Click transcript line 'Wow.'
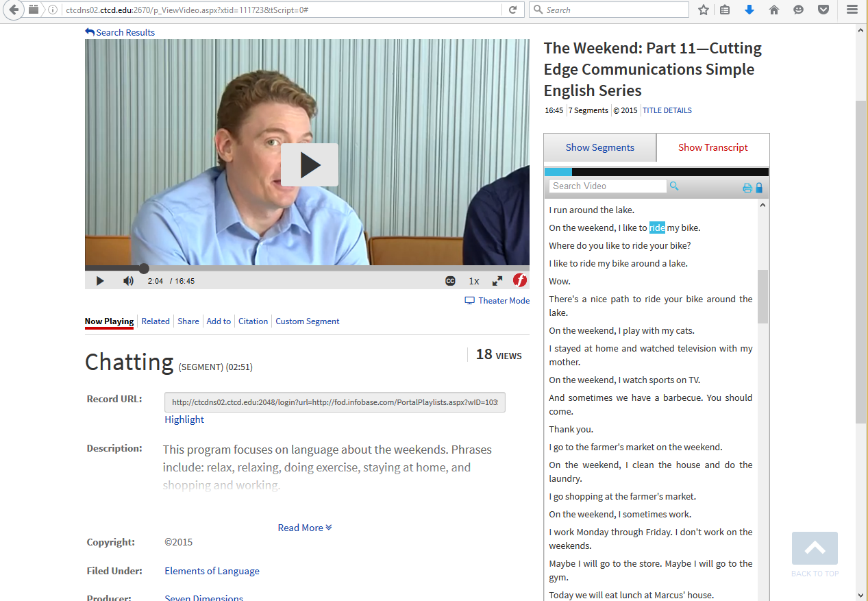 coord(560,282)
